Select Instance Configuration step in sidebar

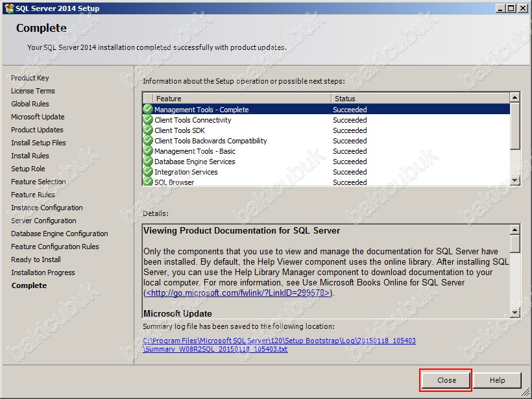coord(47,208)
